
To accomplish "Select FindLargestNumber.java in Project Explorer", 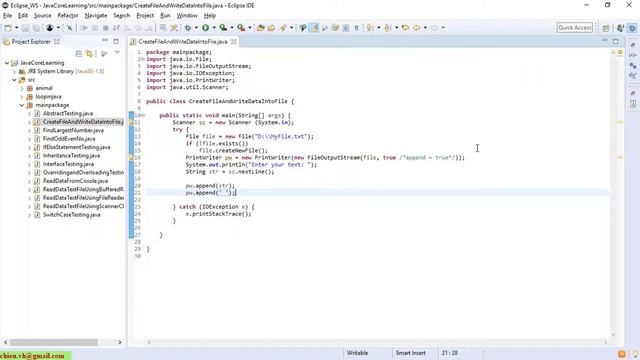I will [73, 130].
